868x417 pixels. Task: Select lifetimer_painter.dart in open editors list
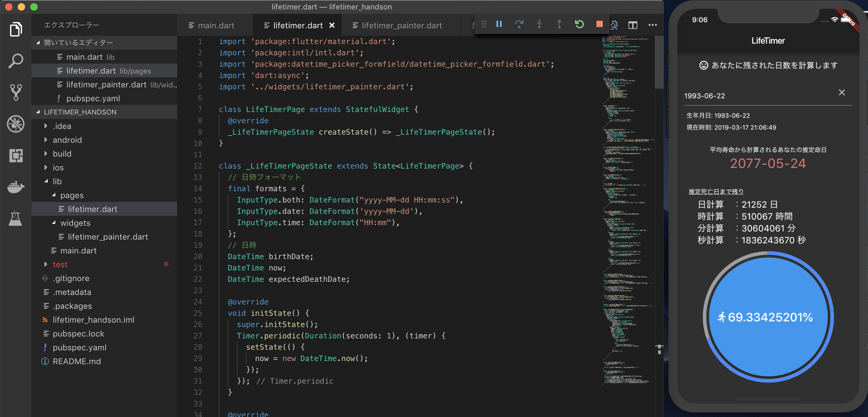[104, 85]
